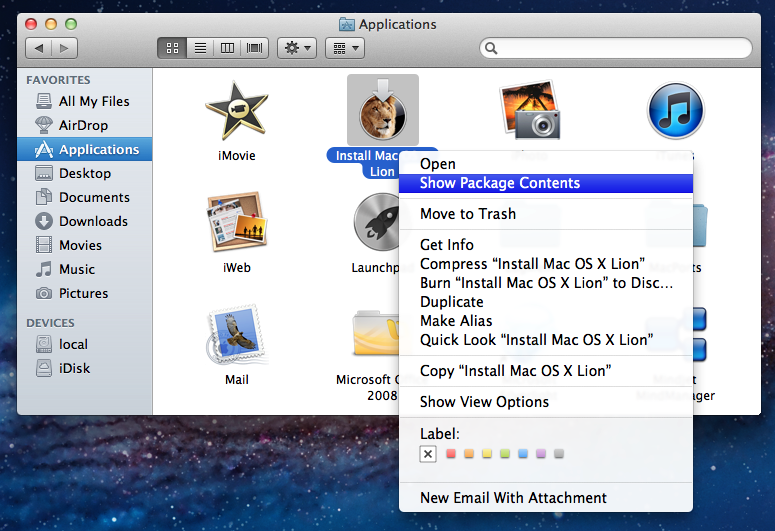Choose Show Package Contents
Image resolution: width=775 pixels, height=531 pixels.
546,183
